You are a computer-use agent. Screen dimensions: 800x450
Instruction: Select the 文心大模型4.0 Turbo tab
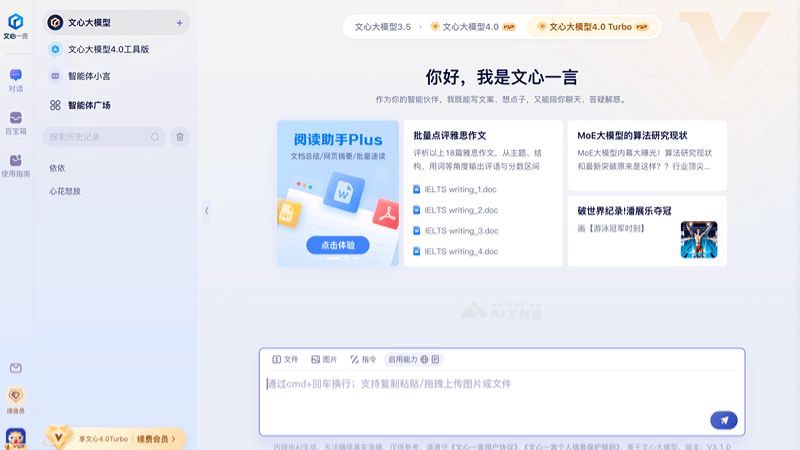pos(594,27)
